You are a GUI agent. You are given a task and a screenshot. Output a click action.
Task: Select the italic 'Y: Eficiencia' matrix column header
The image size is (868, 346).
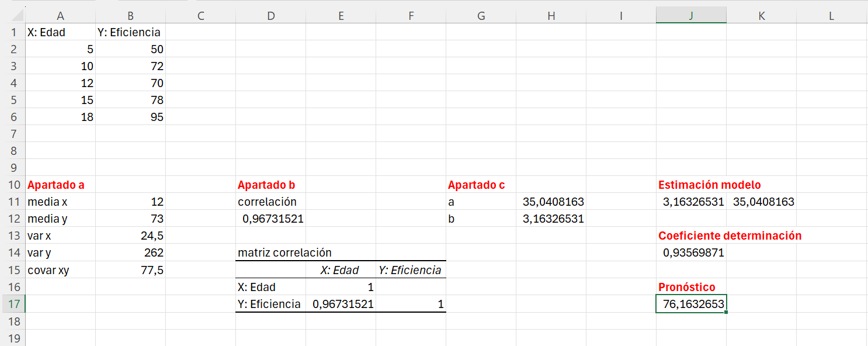click(410, 270)
